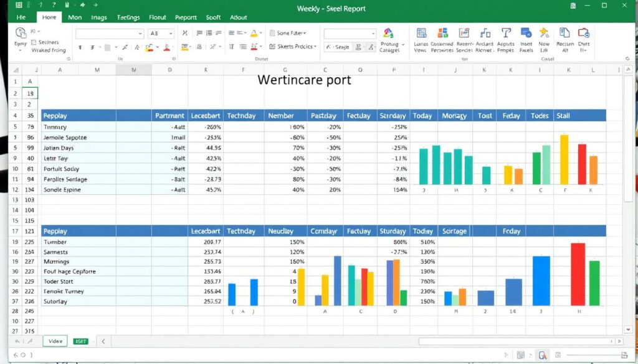This screenshot has height=364, width=638.
Task: Click the question mark help icon in title bar
Action: point(52,5)
